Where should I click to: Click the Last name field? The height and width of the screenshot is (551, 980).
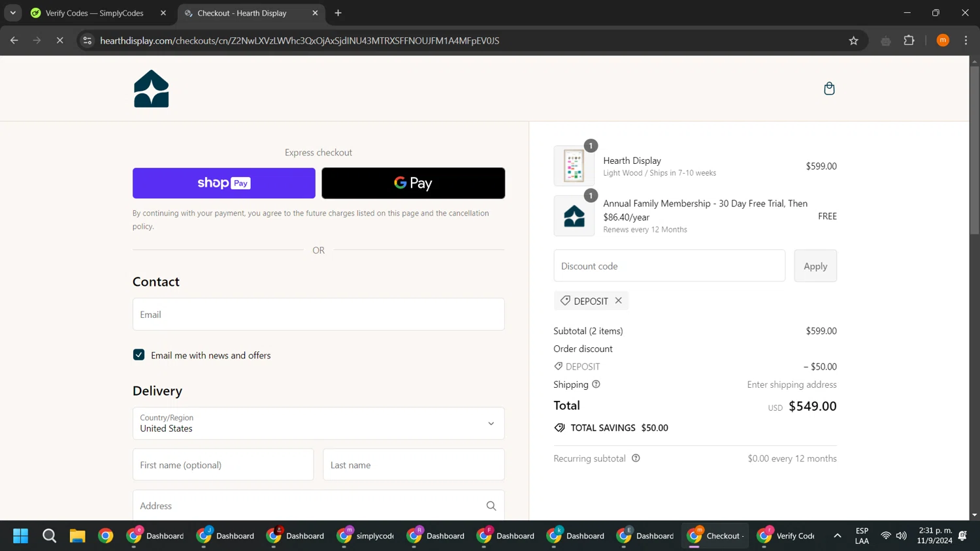414,465
